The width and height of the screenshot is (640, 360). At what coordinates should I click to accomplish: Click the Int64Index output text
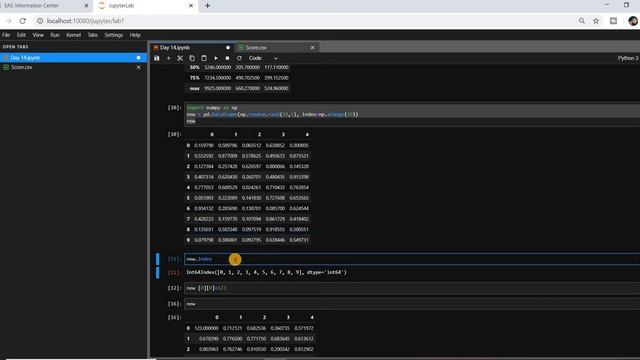coord(266,272)
